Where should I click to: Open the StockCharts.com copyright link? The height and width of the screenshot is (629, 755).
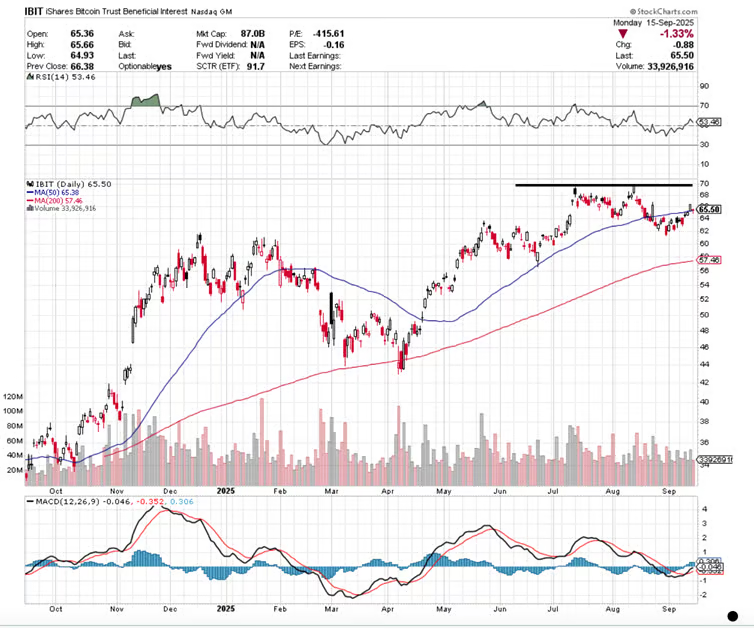pos(663,11)
